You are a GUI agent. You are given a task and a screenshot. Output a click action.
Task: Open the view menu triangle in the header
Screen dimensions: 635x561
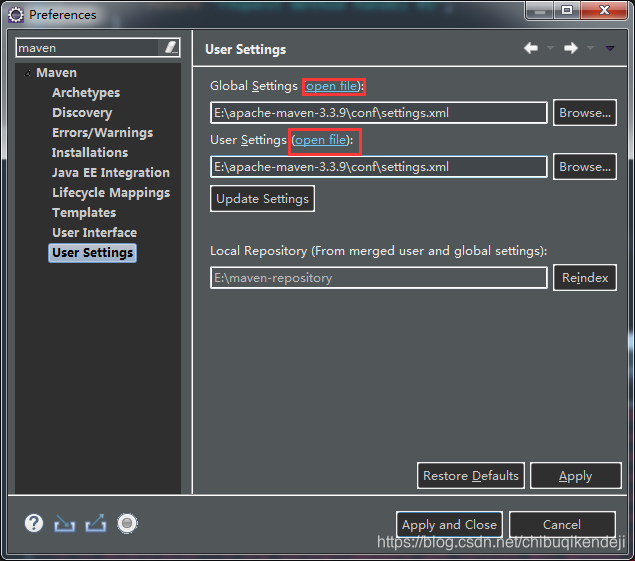click(x=610, y=48)
